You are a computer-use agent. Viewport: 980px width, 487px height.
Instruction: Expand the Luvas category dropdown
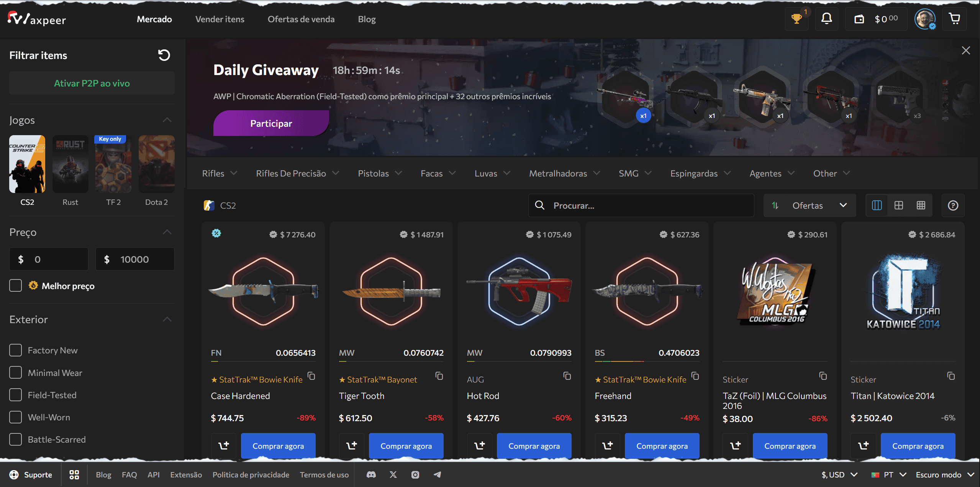[493, 173]
